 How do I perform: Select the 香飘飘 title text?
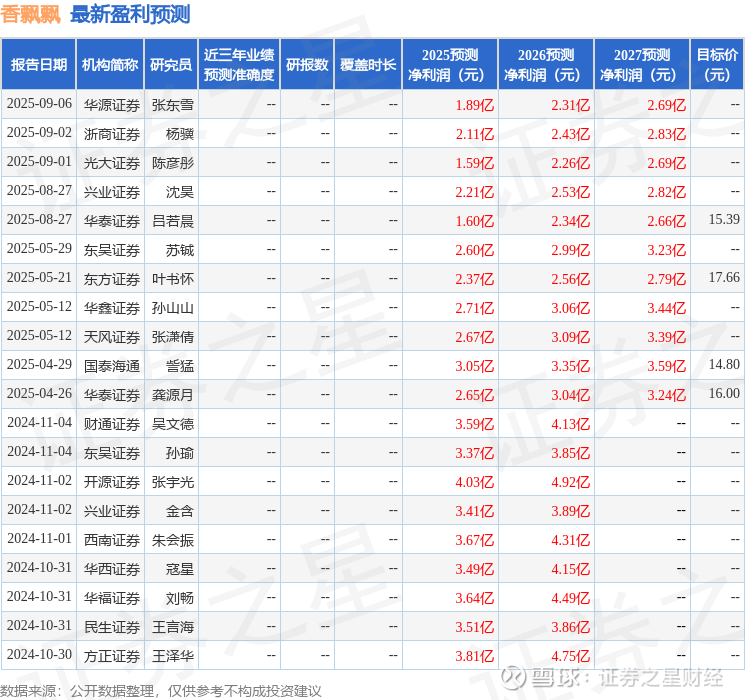coord(30,14)
